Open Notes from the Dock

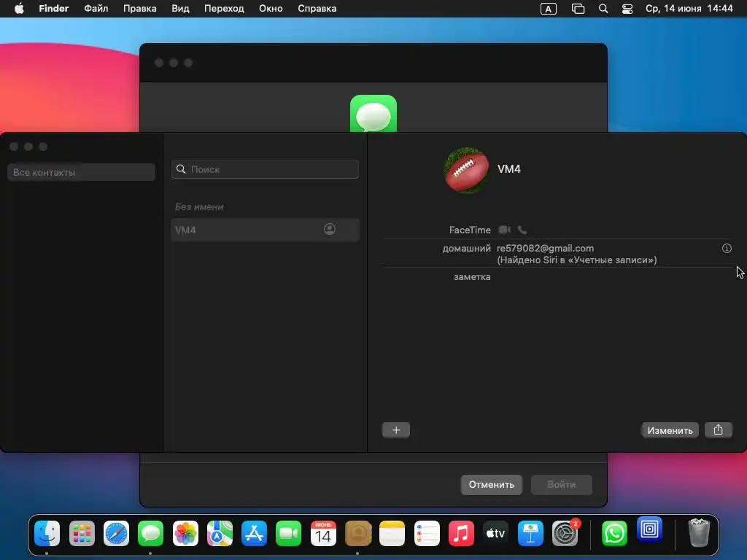click(x=392, y=533)
